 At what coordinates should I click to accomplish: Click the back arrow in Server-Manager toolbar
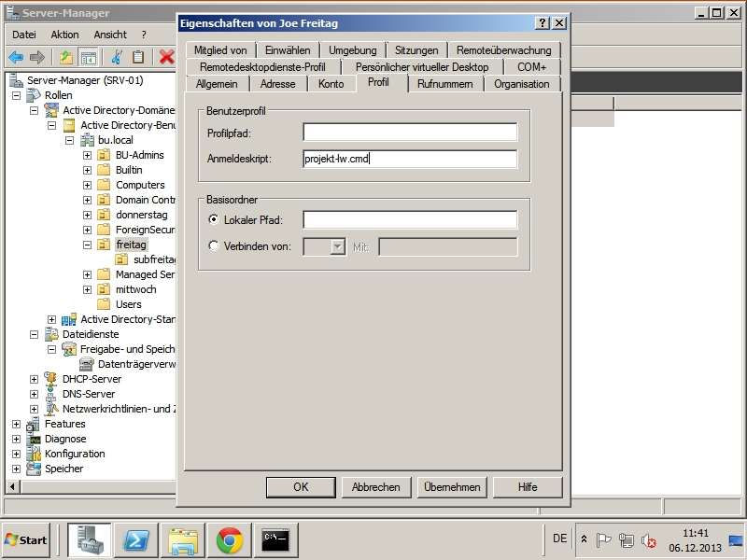(x=16, y=57)
